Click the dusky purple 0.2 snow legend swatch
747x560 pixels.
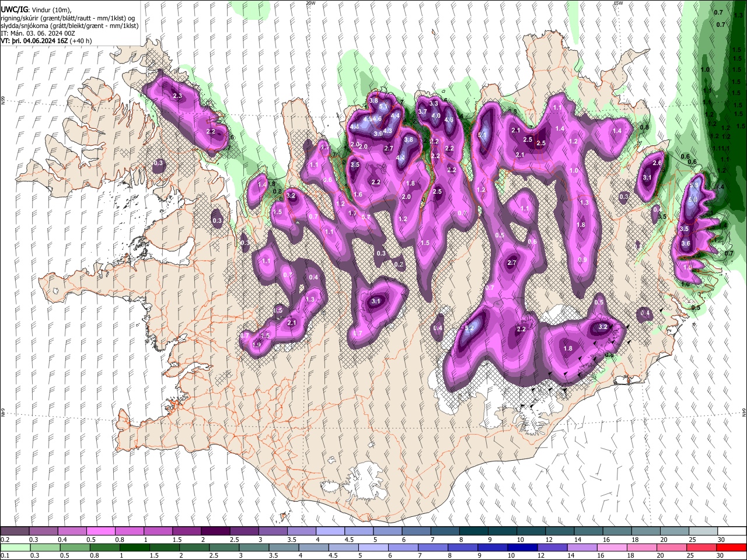pos(15,531)
